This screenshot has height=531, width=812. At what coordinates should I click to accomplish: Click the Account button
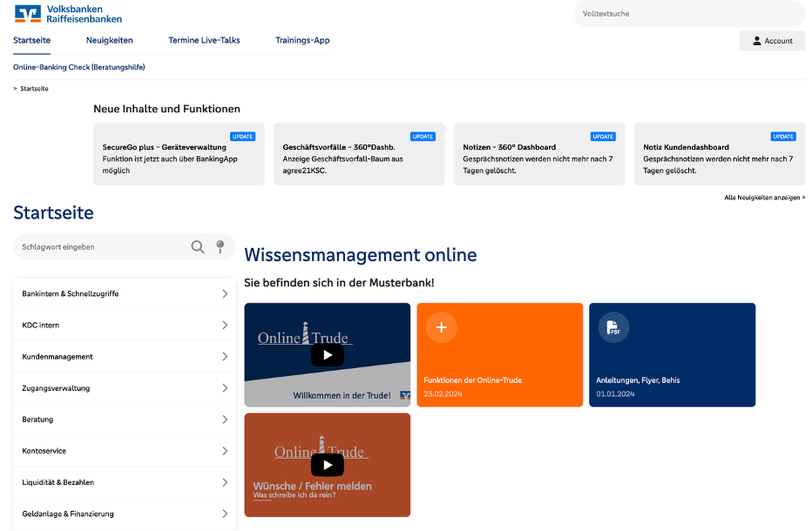[x=772, y=41]
